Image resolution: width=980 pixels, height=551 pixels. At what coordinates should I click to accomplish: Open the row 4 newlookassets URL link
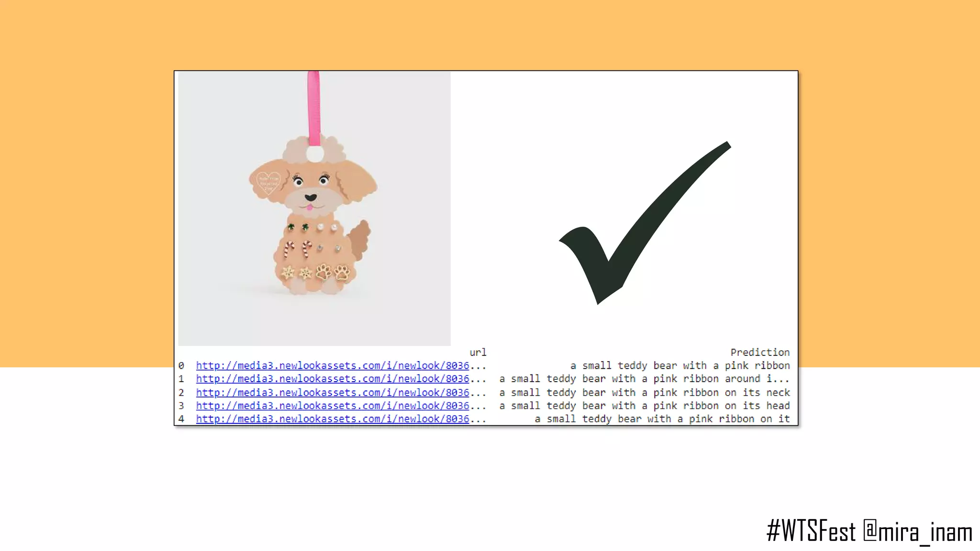pyautogui.click(x=332, y=419)
